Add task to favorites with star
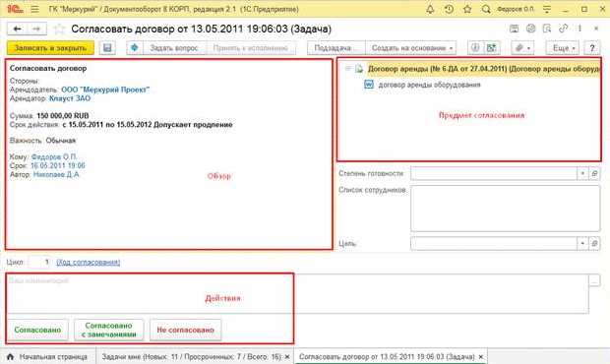The height and width of the screenshot is (364, 610). tap(59, 30)
